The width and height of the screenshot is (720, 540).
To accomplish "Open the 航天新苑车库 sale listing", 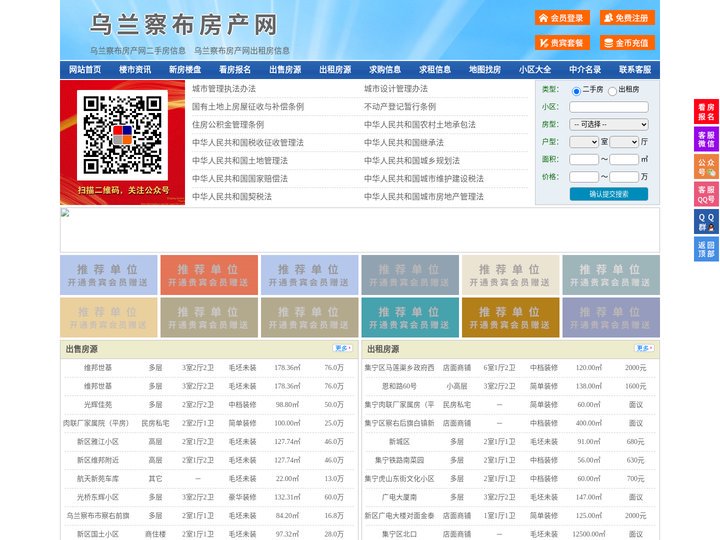I will tap(98, 478).
